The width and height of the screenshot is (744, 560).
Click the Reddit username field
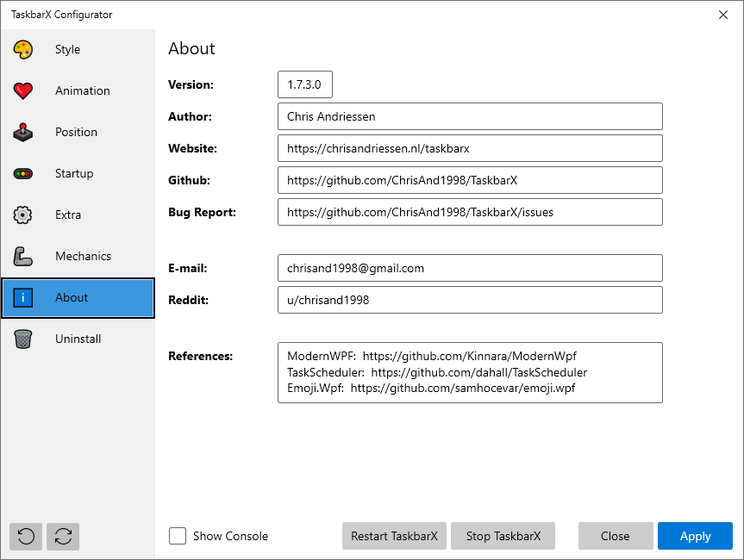(x=470, y=300)
